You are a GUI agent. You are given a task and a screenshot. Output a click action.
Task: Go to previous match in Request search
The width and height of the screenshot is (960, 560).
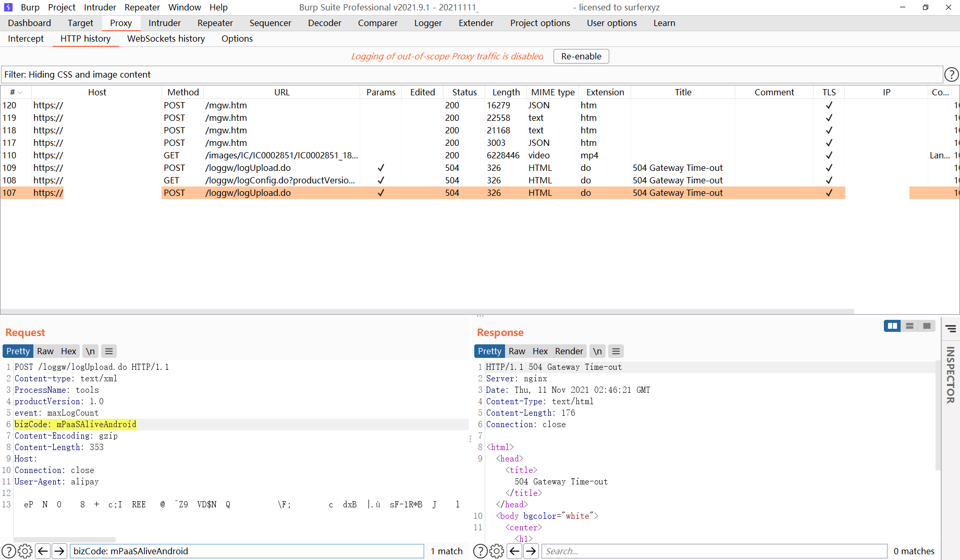[43, 551]
